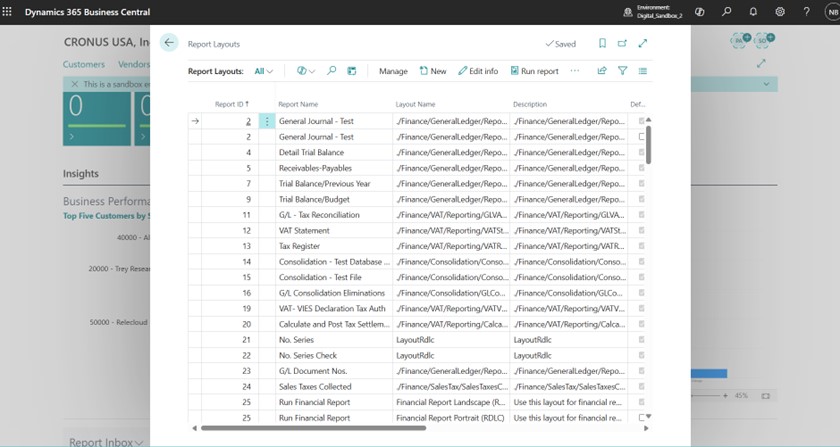Search the Report Layouts list
The height and width of the screenshot is (447, 840).
click(332, 70)
